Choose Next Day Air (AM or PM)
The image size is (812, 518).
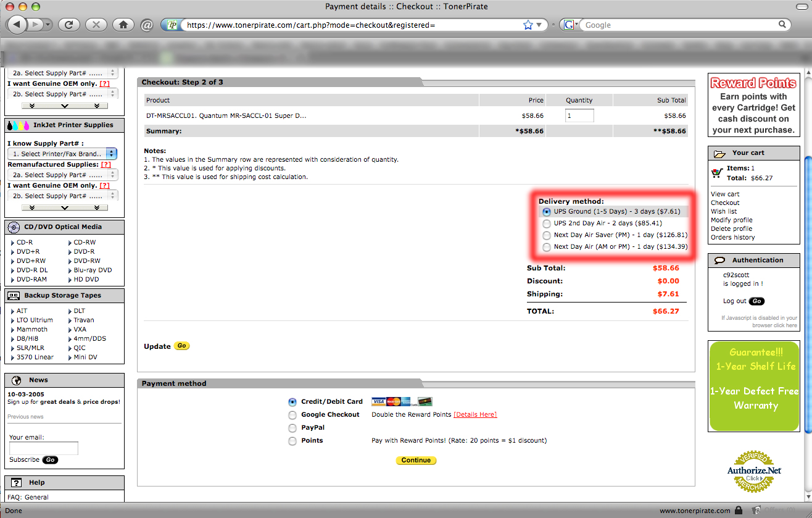[x=547, y=247]
